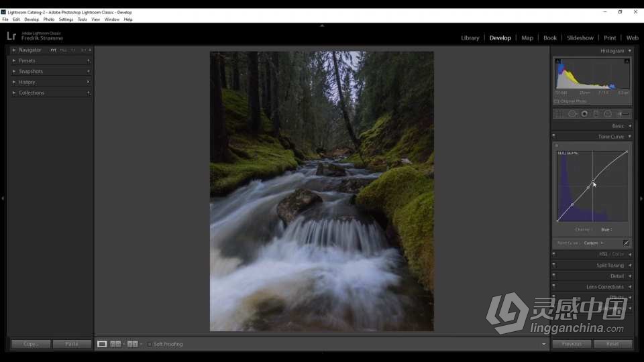Open the File menu
644x362 pixels.
tap(5, 19)
